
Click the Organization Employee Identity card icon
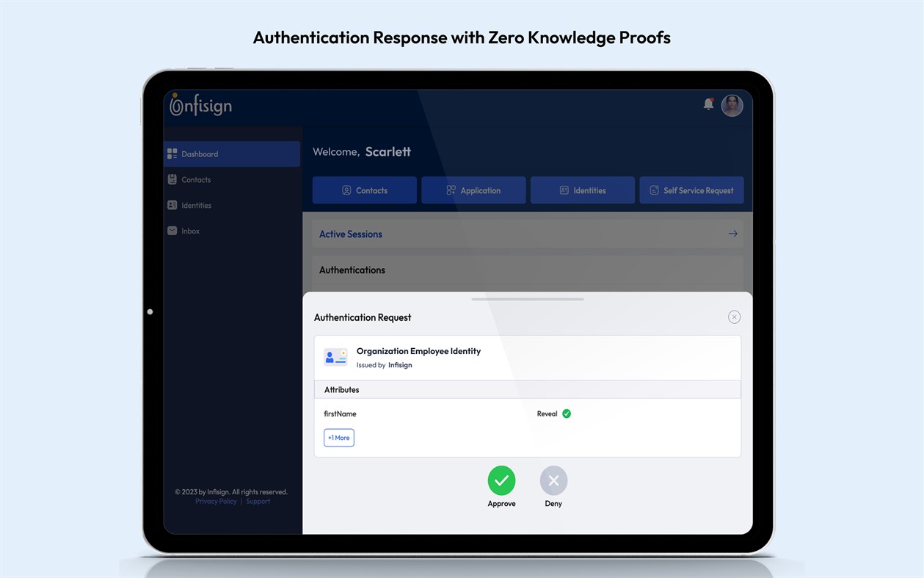[x=335, y=357]
